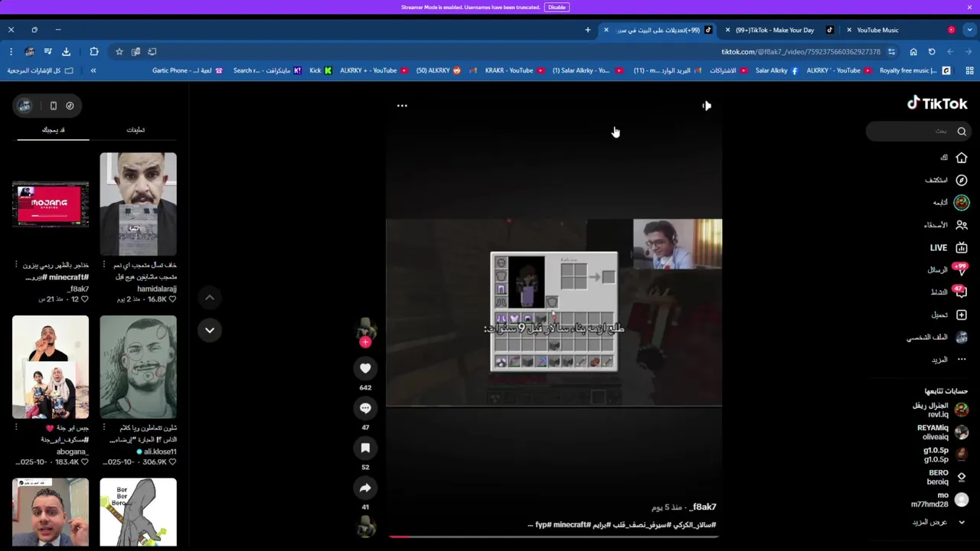
Task: Share the video with arrow icon
Action: (x=365, y=487)
